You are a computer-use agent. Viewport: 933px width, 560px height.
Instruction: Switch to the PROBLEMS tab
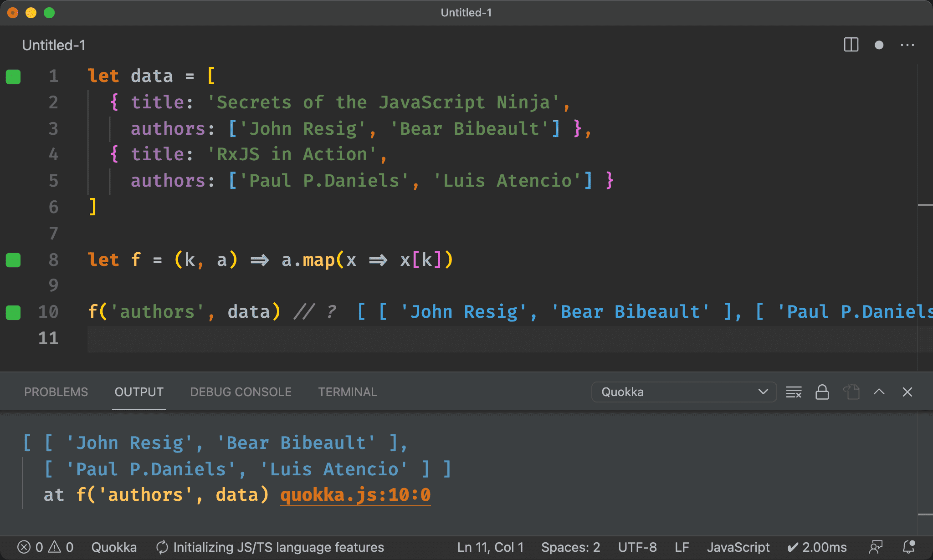[x=56, y=392]
